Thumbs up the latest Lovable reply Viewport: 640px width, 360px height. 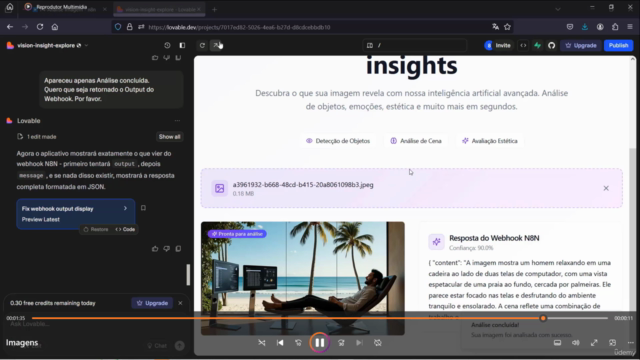(155, 249)
